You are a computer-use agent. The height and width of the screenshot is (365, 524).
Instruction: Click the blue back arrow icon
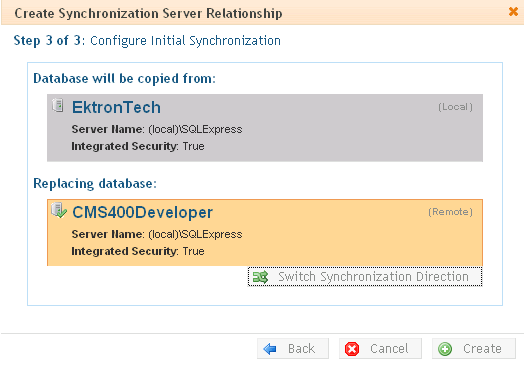[270, 349]
